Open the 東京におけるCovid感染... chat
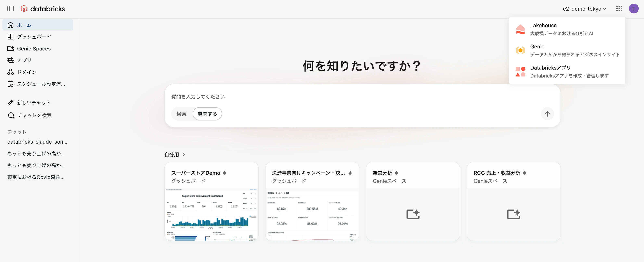Viewport: 644px width, 262px height. 36,177
